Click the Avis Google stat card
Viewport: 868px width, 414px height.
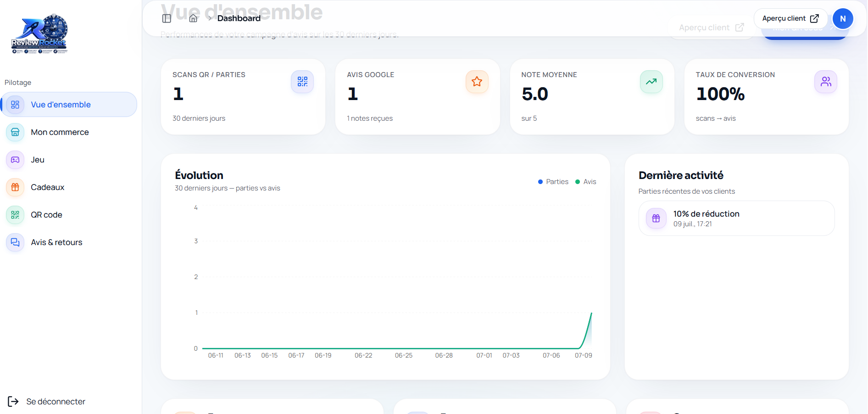click(x=417, y=97)
